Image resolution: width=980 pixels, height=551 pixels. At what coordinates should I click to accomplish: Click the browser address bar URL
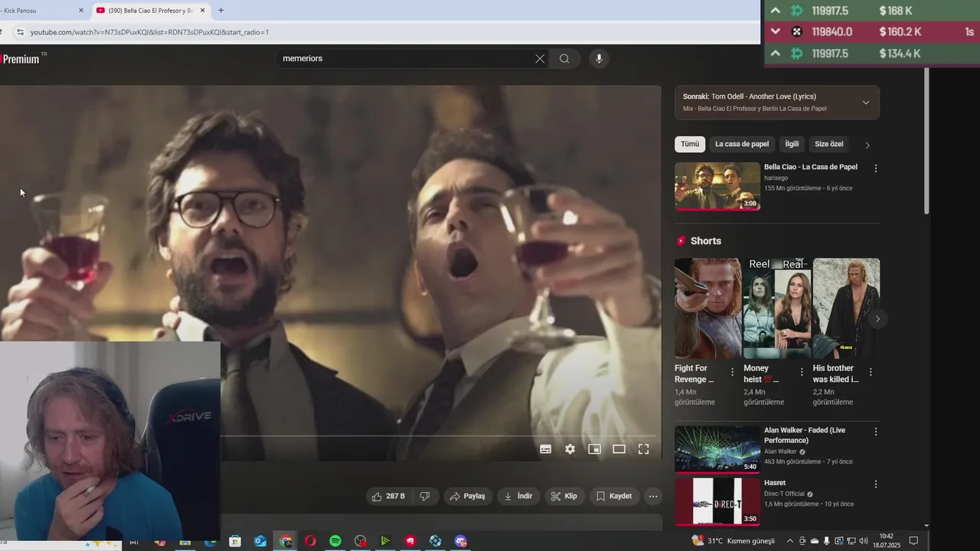coord(149,32)
